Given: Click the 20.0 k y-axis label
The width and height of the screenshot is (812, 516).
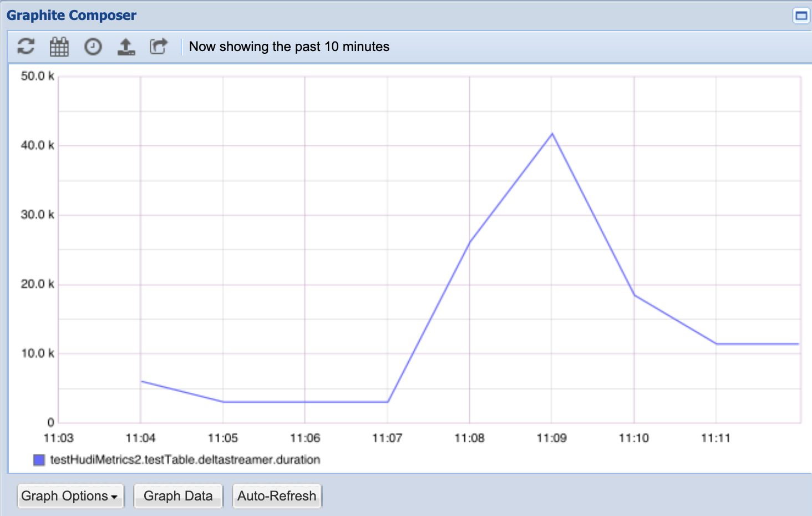Looking at the screenshot, I should [37, 284].
